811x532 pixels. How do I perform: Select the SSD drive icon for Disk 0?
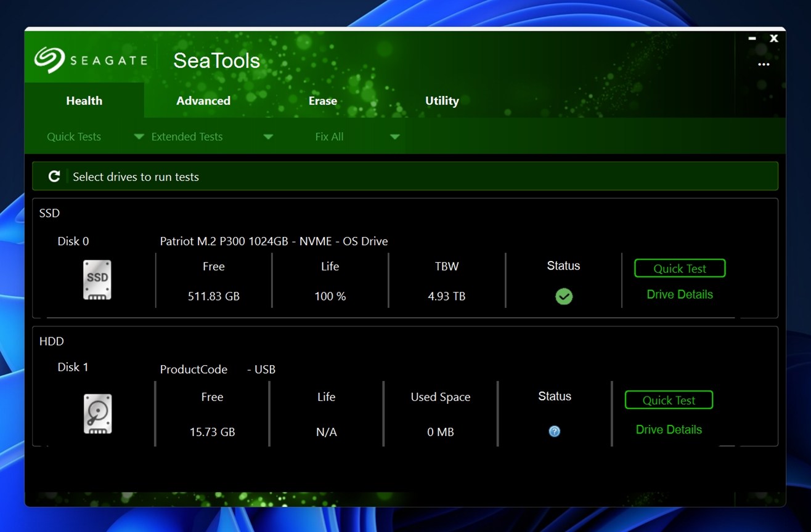[x=97, y=280]
